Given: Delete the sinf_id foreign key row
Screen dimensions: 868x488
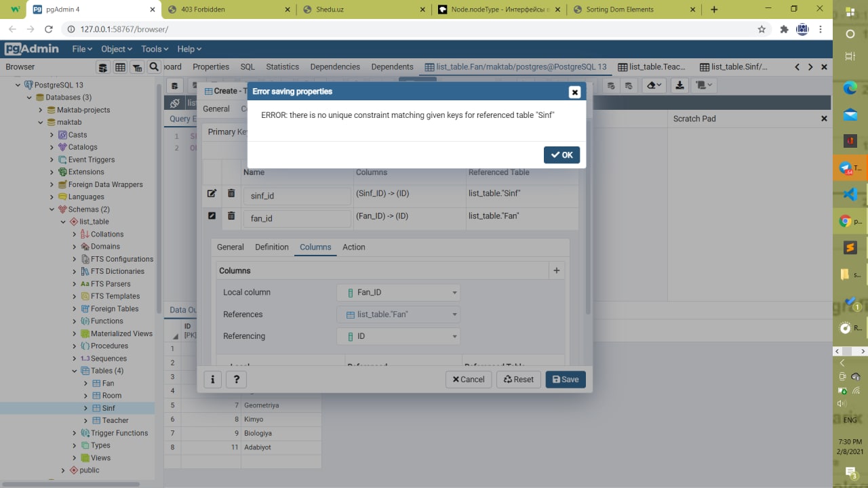Looking at the screenshot, I should (231, 194).
